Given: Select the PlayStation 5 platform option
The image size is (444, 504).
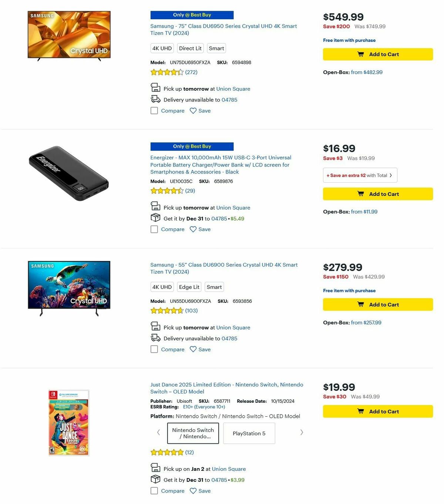Looking at the screenshot, I should pos(249,433).
